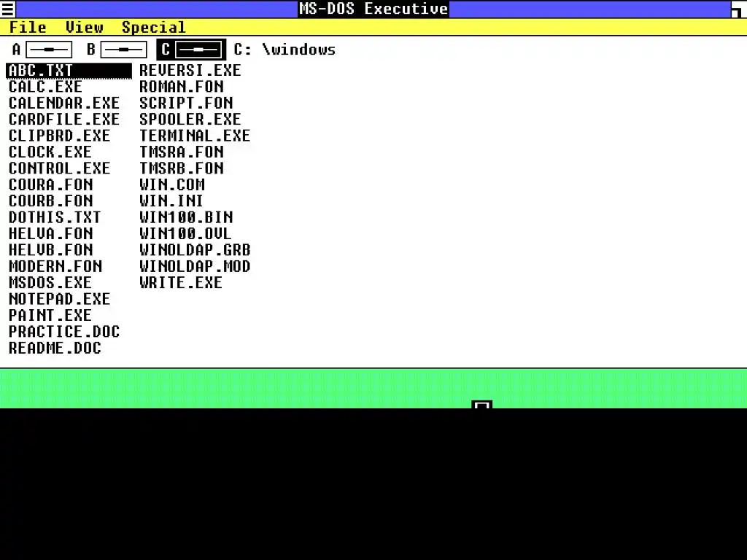Viewport: 747px width, 560px height.
Task: Select WIN.INI file
Action: (x=171, y=201)
